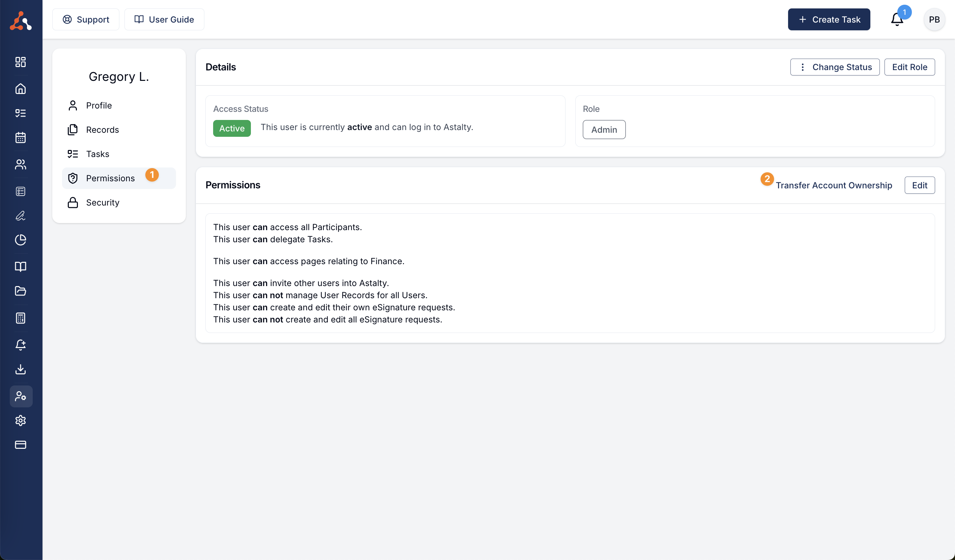Image resolution: width=955 pixels, height=560 pixels.
Task: Click the eSignature pen icon
Action: click(21, 216)
